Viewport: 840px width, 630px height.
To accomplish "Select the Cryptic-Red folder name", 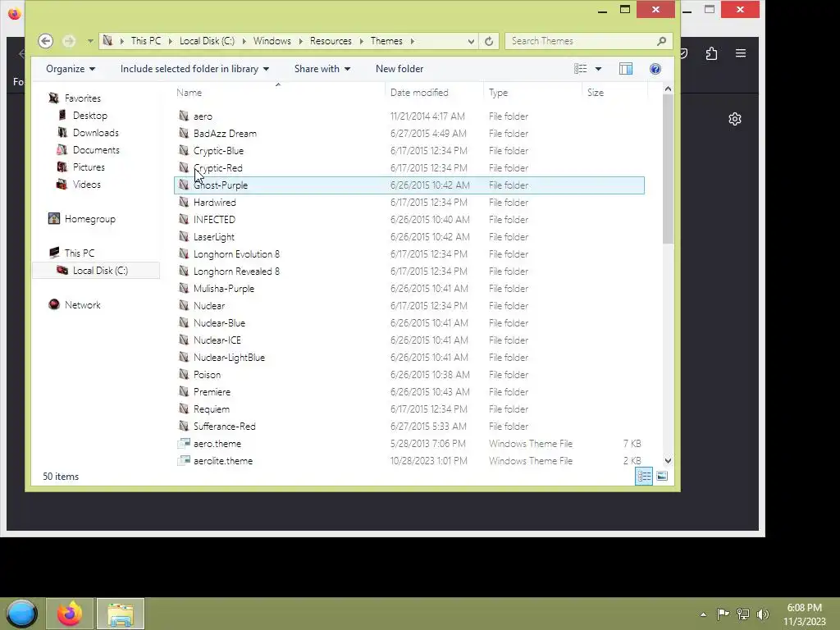I will (x=218, y=167).
